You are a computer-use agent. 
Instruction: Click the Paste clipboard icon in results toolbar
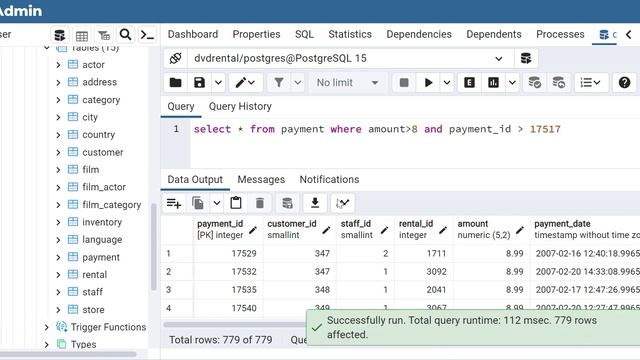(x=236, y=203)
